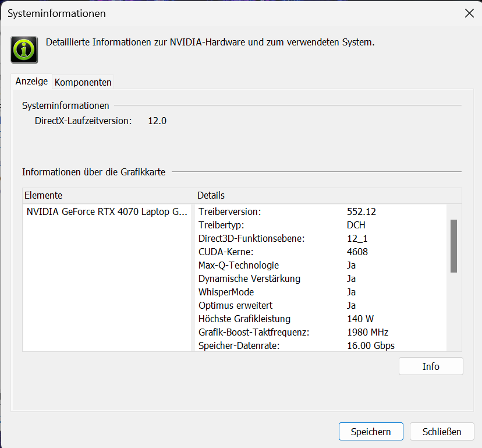This screenshot has width=482, height=448.
Task: Click the green NVIDIA info icon
Action: point(24,50)
